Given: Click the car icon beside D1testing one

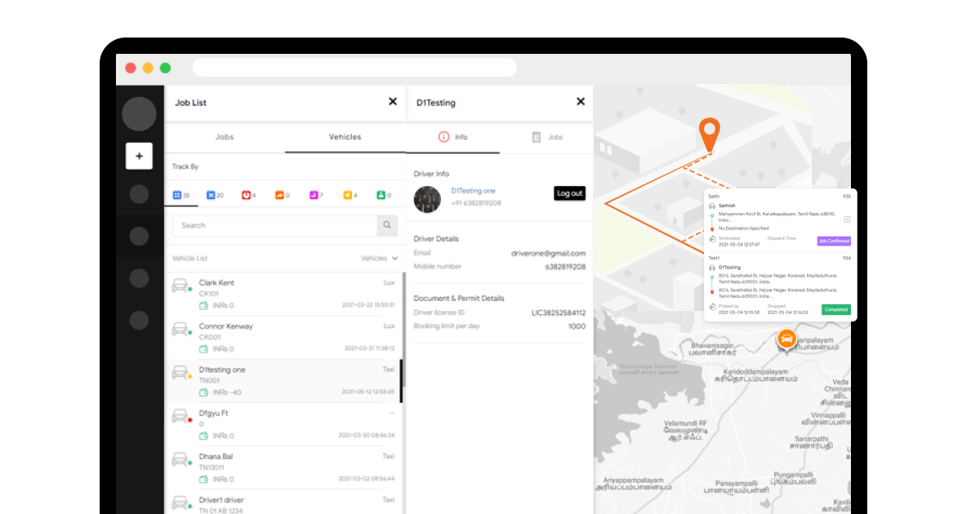Looking at the screenshot, I should click(x=180, y=372).
